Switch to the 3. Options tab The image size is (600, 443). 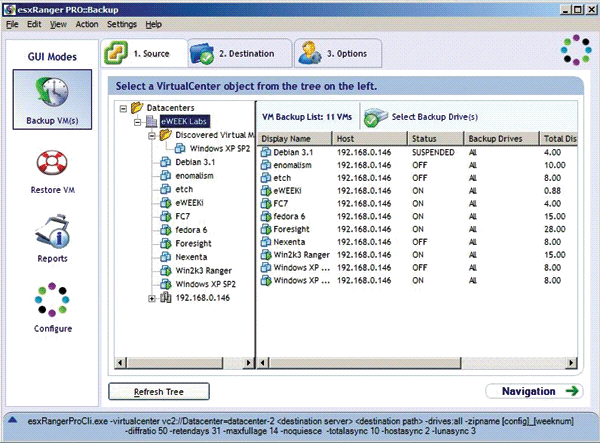[x=338, y=53]
